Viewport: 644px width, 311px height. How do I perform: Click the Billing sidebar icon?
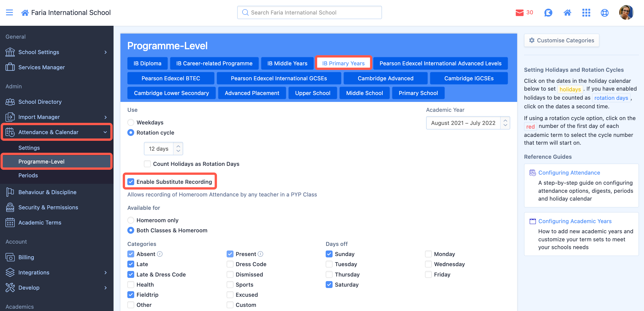pyautogui.click(x=10, y=257)
